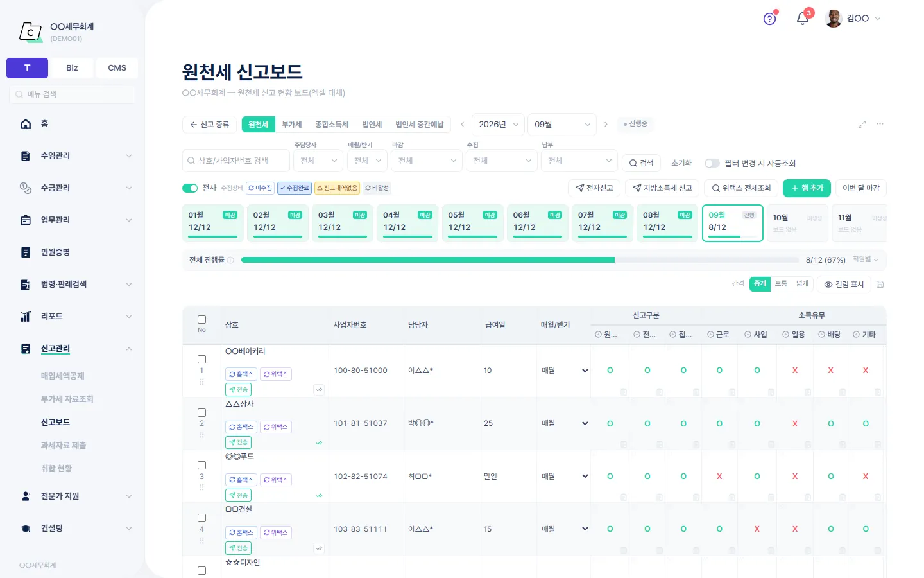This screenshot has width=924, height=578.
Task: Click the 민원증명 document icon
Action: pyautogui.click(x=26, y=252)
